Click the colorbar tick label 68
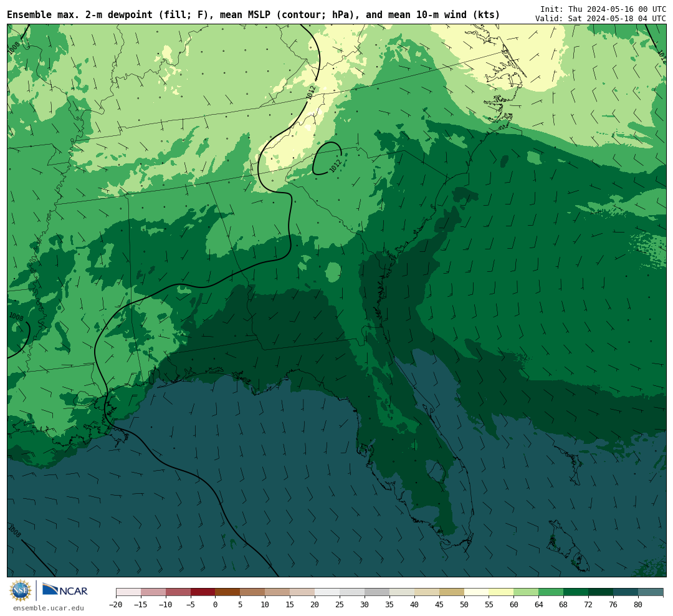This screenshot has height=616, width=673. click(563, 605)
